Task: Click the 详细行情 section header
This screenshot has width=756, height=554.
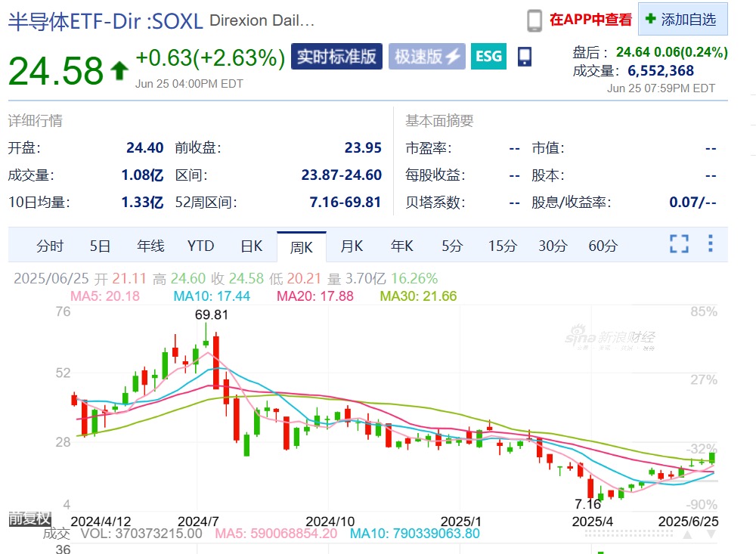Action: tap(36, 120)
